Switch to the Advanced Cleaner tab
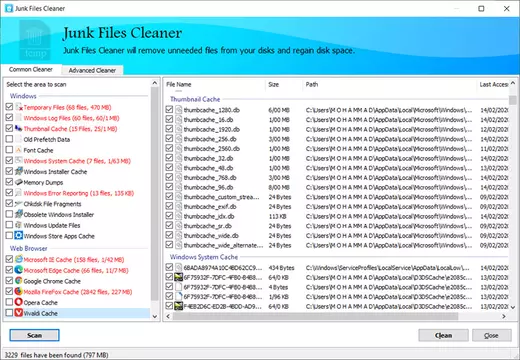This screenshot has width=520, height=360. (x=92, y=70)
